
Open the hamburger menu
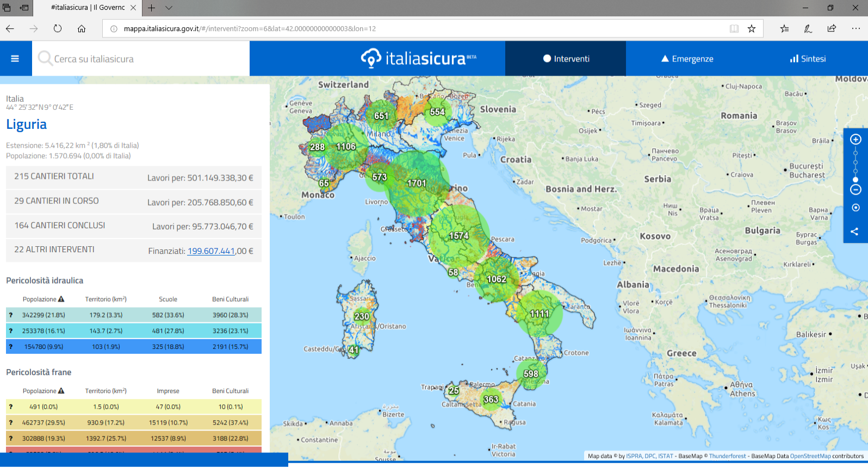point(15,59)
